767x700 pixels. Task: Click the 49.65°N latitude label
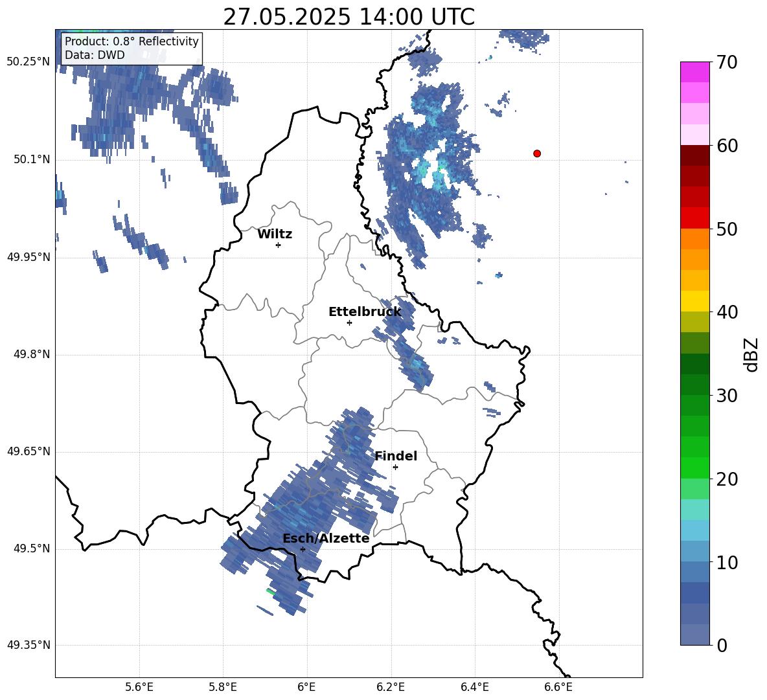[29, 451]
